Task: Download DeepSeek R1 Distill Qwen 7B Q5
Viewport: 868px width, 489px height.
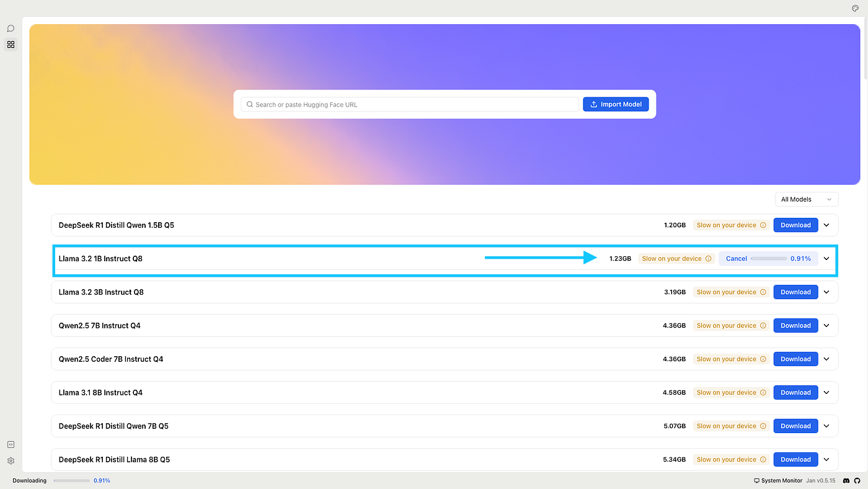Action: tap(795, 426)
